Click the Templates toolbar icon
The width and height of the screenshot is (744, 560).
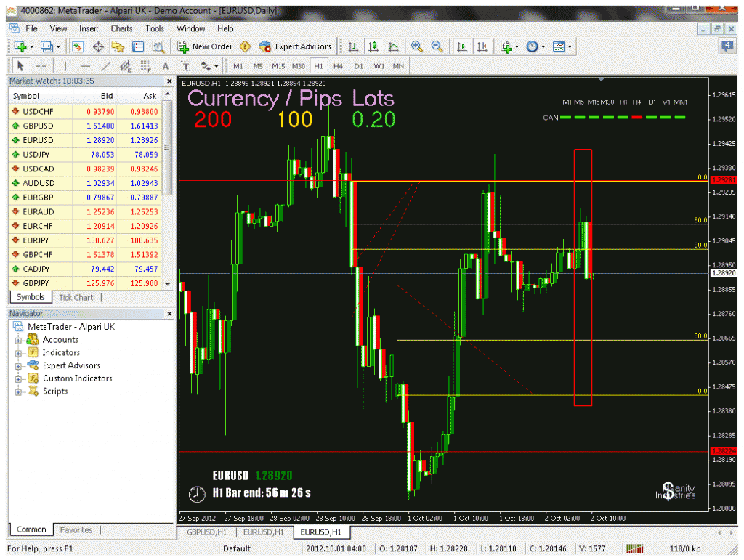(559, 46)
